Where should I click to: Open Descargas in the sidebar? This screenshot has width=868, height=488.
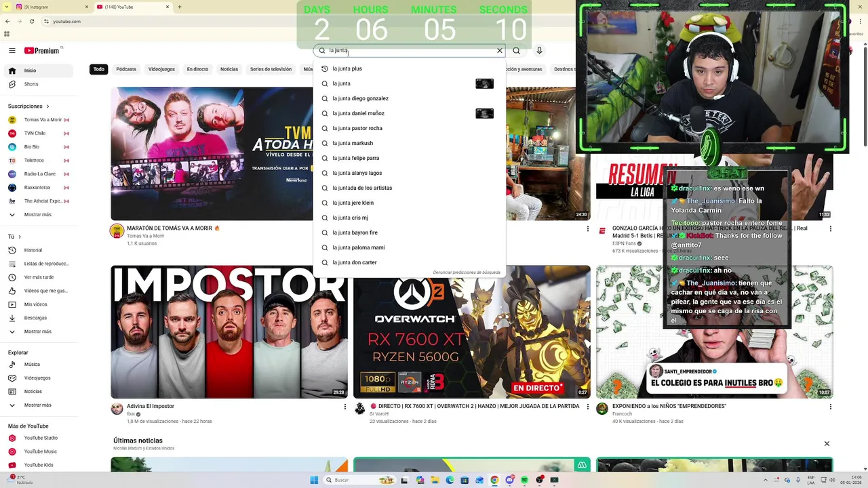(38, 318)
